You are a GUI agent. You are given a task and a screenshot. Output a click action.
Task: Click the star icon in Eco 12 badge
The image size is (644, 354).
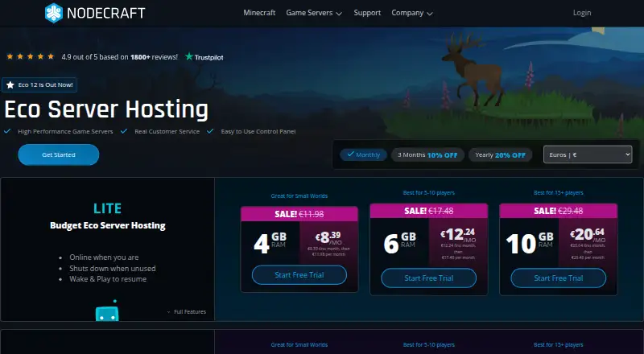click(x=10, y=85)
